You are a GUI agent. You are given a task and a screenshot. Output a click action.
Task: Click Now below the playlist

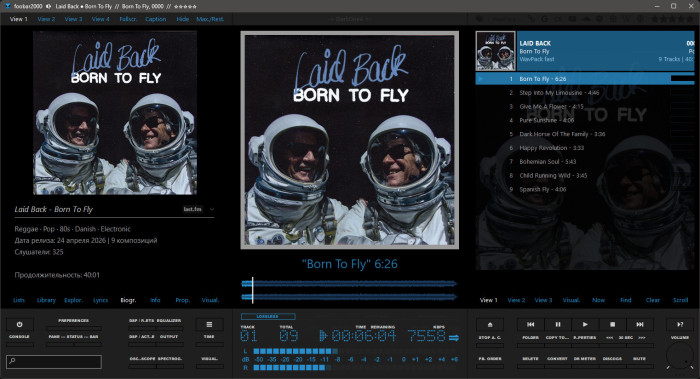pyautogui.click(x=598, y=300)
